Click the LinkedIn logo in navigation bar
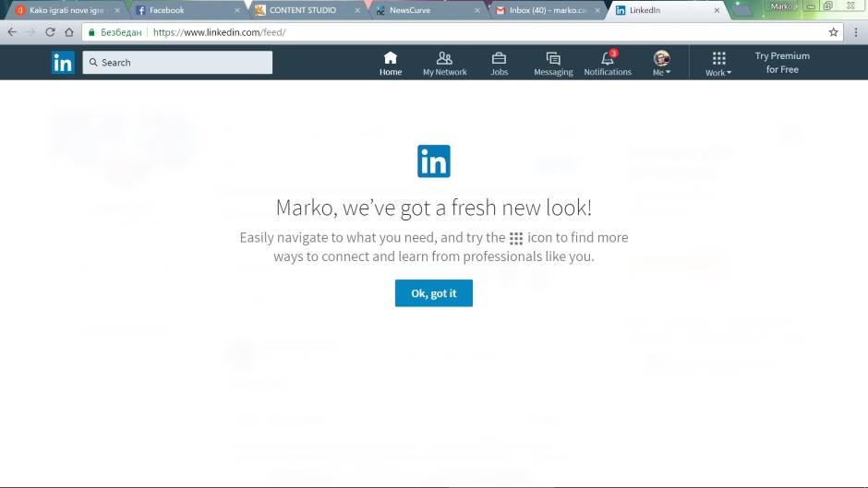868x488 pixels. [63, 63]
